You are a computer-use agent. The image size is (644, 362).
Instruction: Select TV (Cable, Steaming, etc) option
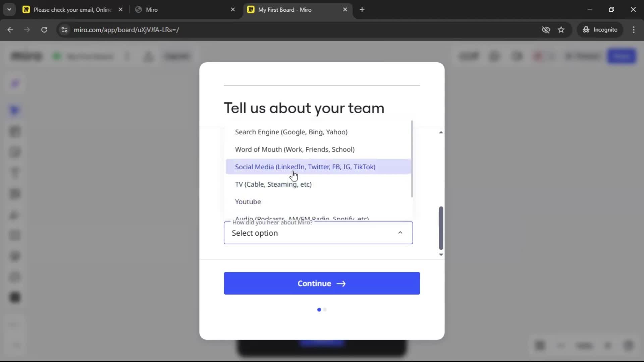[x=318, y=184]
